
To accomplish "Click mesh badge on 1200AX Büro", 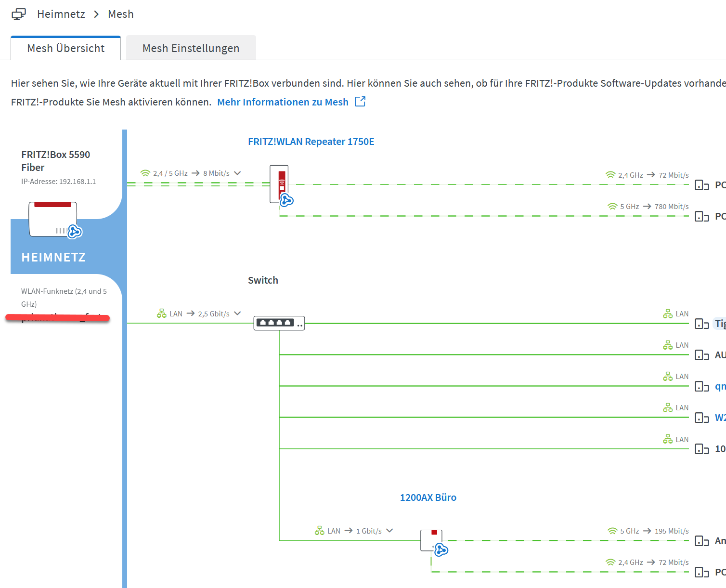I will point(441,549).
